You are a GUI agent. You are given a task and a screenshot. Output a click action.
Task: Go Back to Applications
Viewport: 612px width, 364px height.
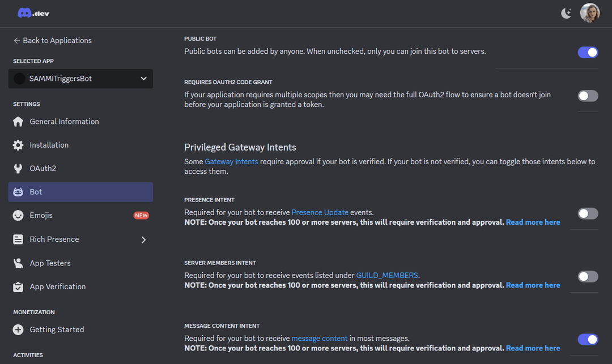click(x=53, y=41)
